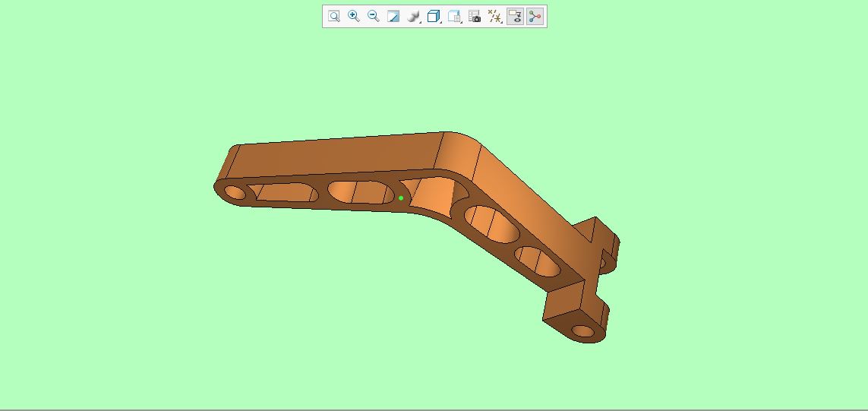
Task: Open the Datum Display Filters dropdown
Action: coord(494,16)
